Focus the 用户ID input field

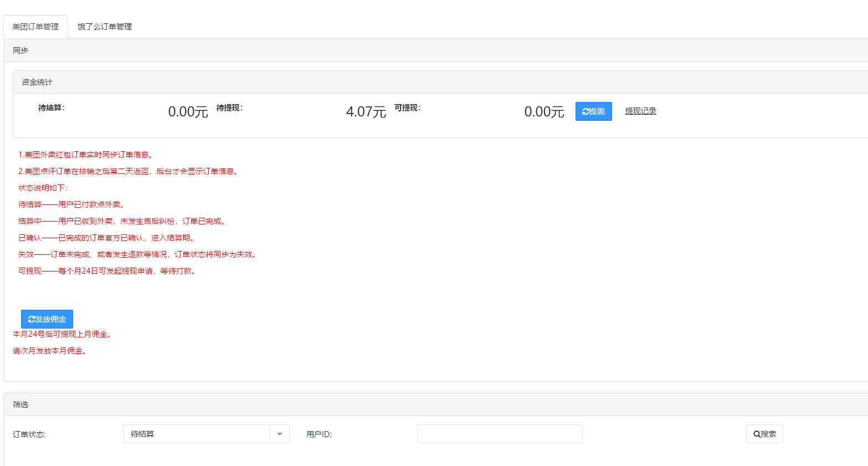point(500,434)
